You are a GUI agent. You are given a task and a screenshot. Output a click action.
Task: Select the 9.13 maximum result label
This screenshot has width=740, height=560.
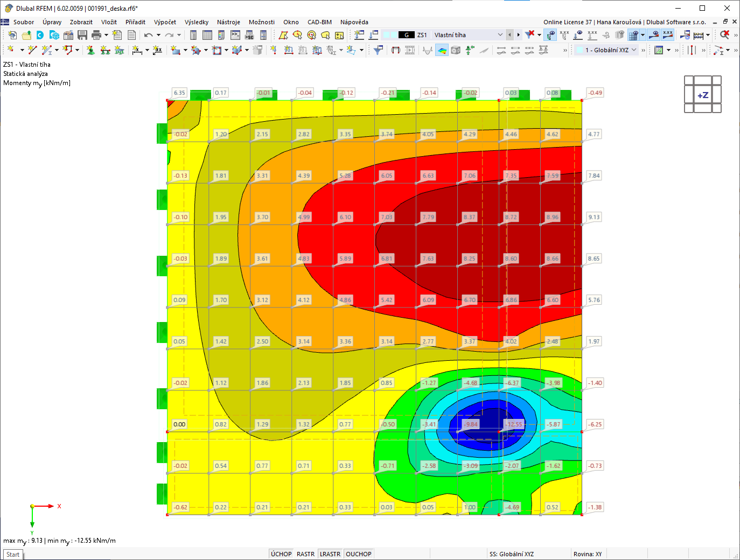click(594, 217)
